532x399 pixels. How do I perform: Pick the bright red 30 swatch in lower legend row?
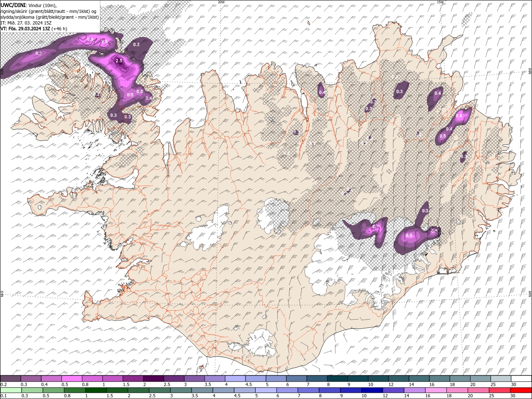pos(521,390)
